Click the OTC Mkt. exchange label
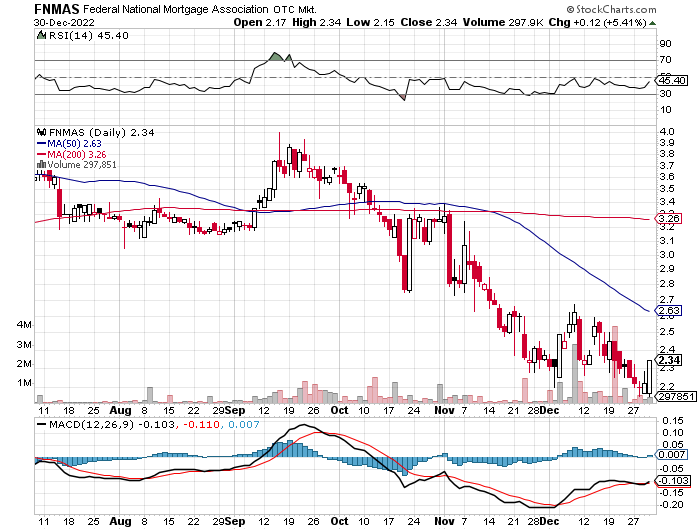Screen dimensions: 700x530 tap(296, 10)
